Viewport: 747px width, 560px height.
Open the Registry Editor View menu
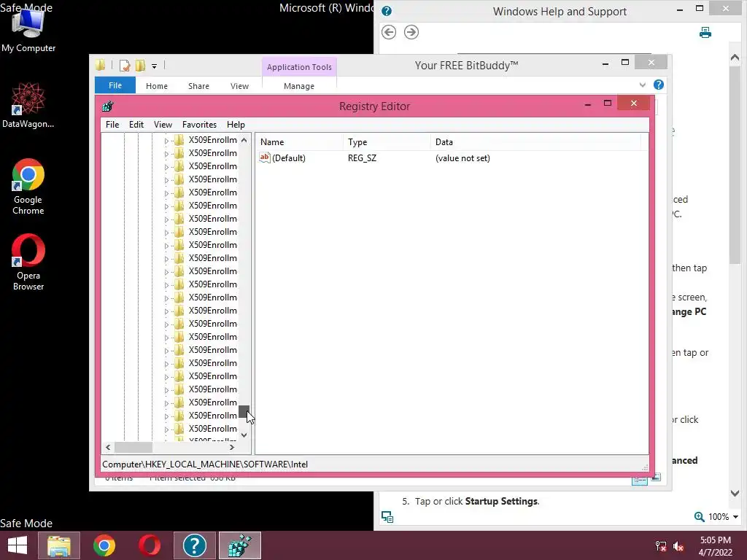[163, 124]
